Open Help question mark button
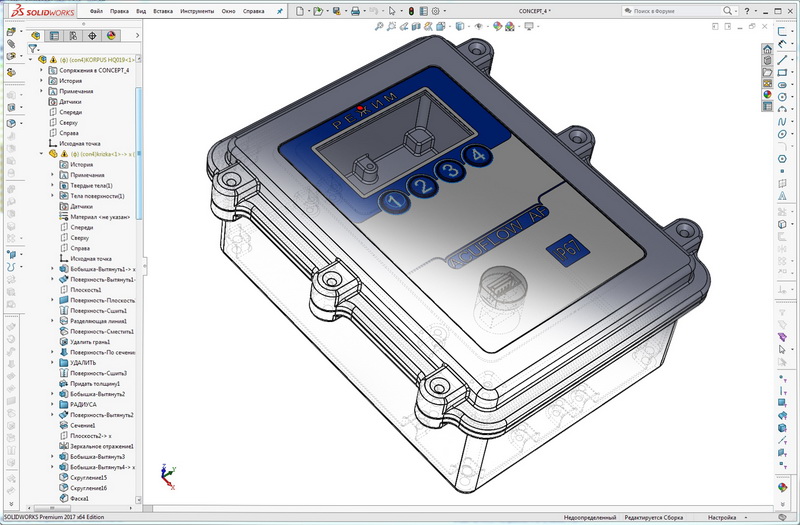 (x=747, y=11)
